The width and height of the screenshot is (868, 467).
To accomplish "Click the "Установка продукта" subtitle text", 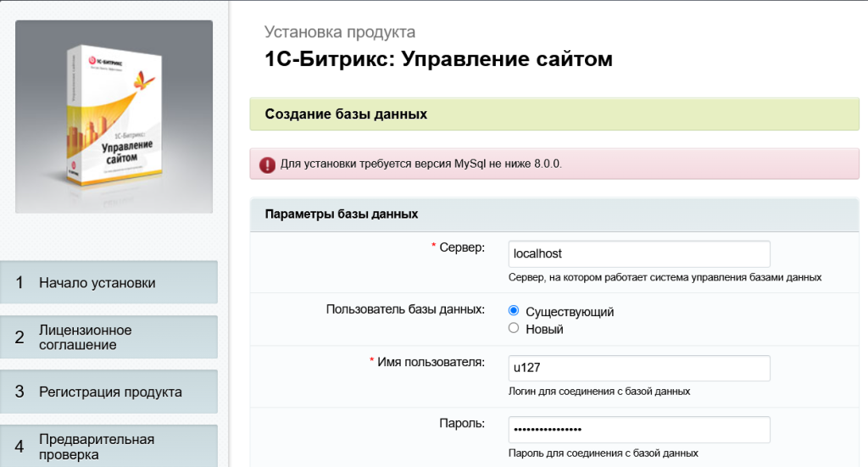I will click(340, 32).
